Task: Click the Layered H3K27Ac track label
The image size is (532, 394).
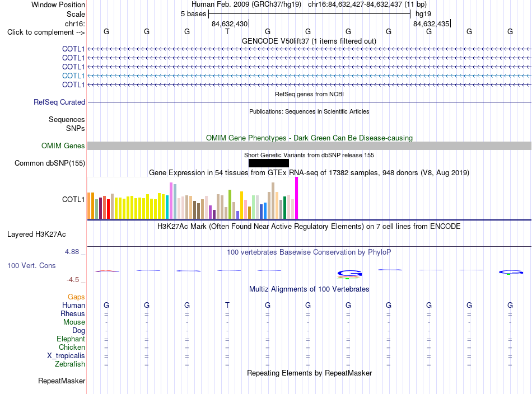Action: pos(36,234)
